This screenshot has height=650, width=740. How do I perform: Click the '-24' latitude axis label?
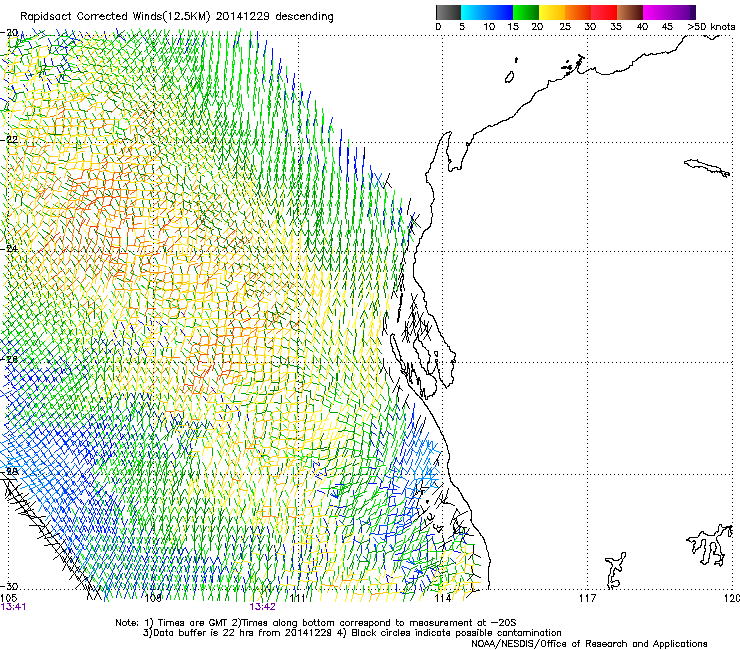10,248
